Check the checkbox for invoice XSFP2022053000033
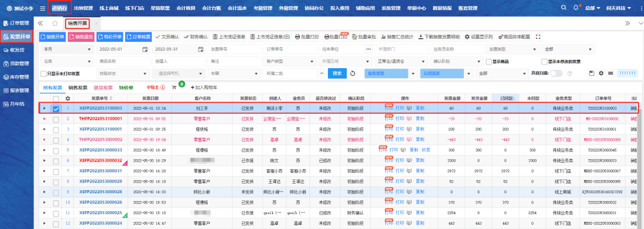The width and height of the screenshot is (644, 229). coord(56,150)
